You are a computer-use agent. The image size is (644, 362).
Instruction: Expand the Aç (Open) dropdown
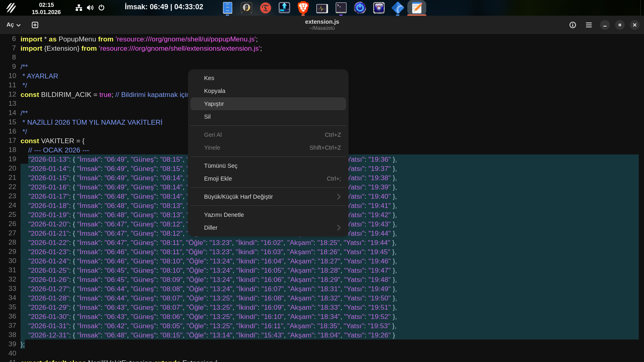point(13,25)
